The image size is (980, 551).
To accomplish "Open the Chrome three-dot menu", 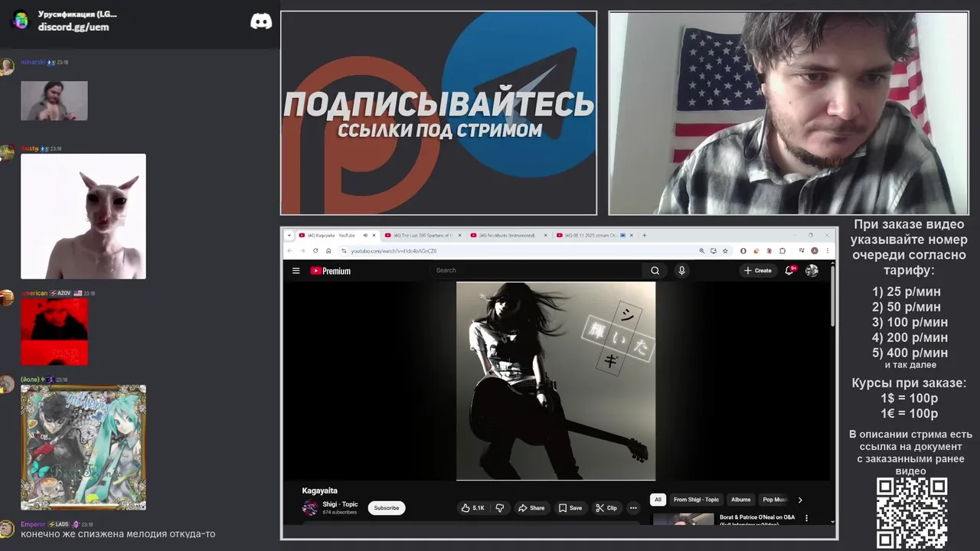I will pyautogui.click(x=827, y=250).
